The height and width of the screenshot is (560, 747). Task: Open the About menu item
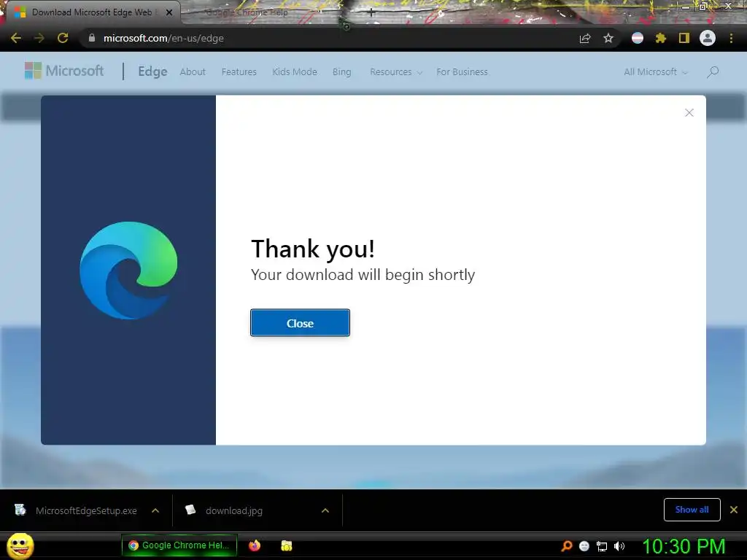click(x=193, y=72)
